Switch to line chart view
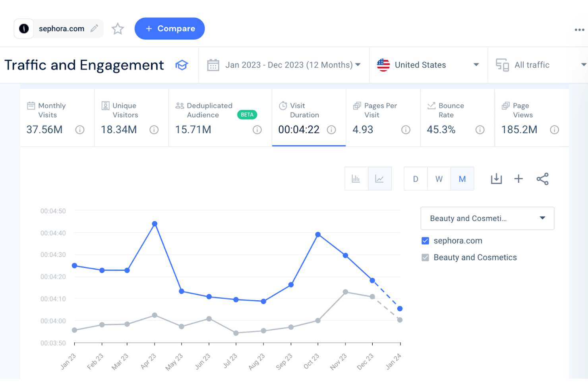This screenshot has width=588, height=392. point(380,179)
